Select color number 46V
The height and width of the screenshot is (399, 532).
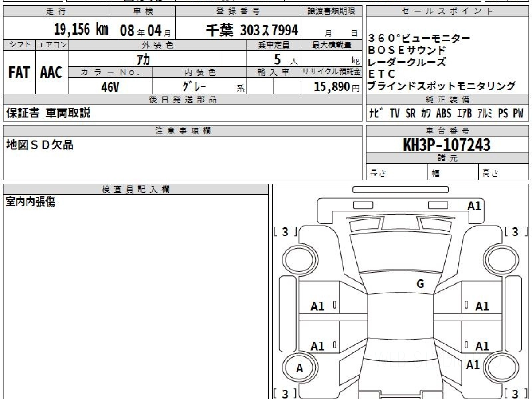tap(110, 87)
